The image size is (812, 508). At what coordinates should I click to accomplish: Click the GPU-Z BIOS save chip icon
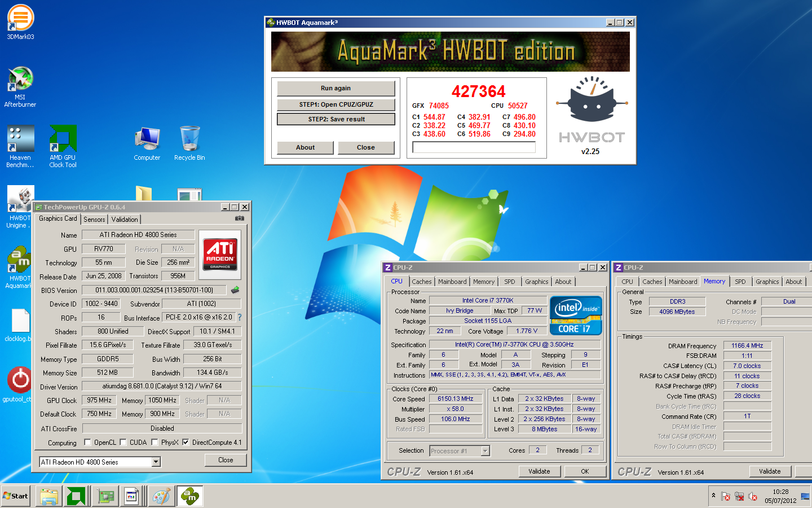click(x=235, y=290)
